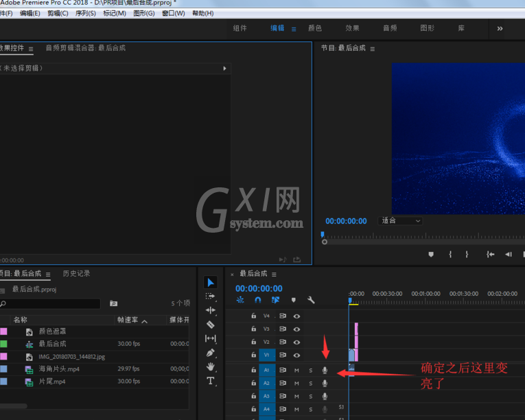The image size is (525, 420).
Task: Mute track A3
Action: [296, 397]
